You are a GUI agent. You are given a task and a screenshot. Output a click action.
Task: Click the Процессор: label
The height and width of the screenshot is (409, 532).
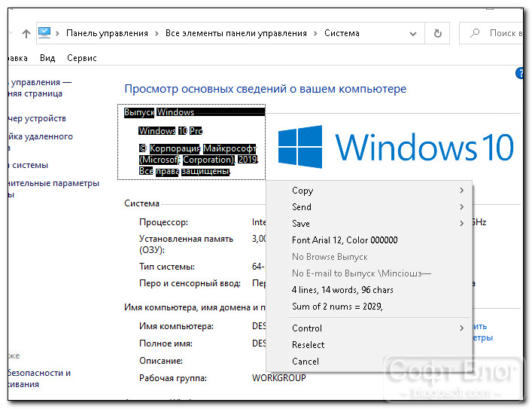pos(163,222)
